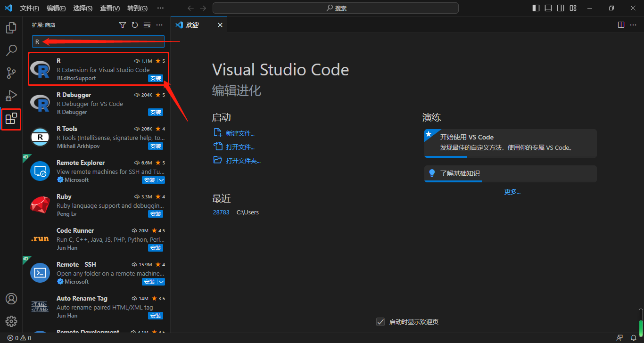644x343 pixels.
Task: Open customize layout icon
Action: click(573, 8)
